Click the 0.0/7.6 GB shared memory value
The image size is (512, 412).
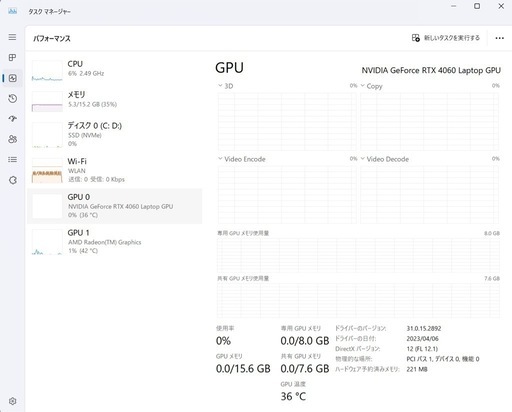coord(305,369)
